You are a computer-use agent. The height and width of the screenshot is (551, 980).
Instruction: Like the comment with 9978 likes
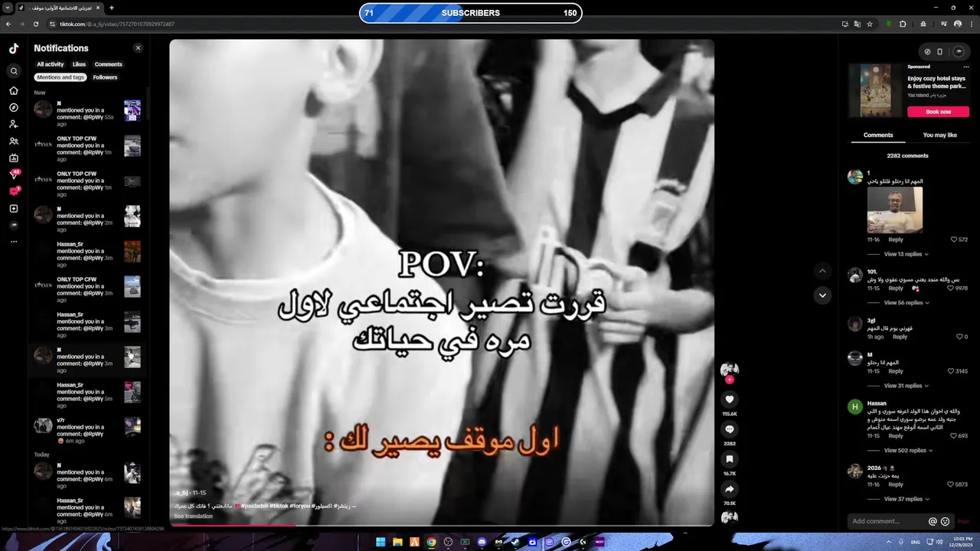point(951,289)
